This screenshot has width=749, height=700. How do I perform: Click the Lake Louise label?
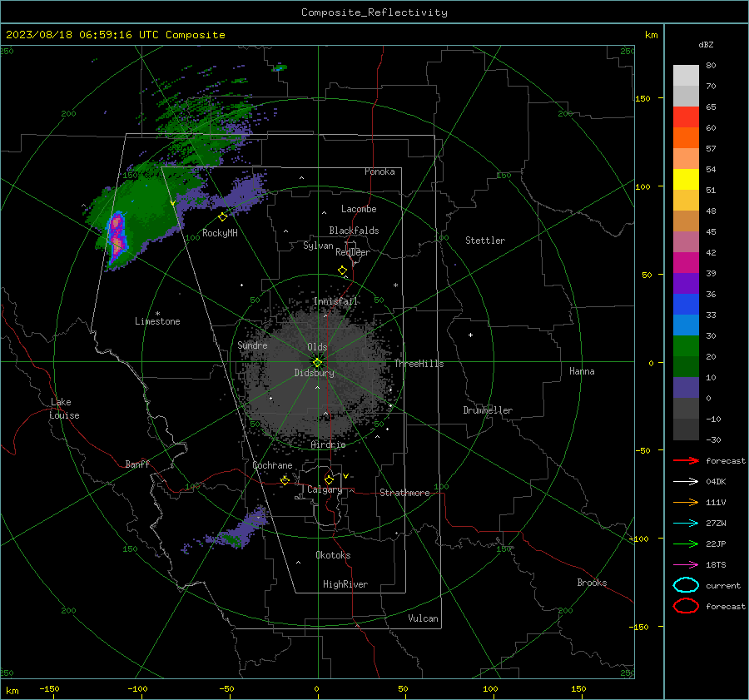[x=64, y=409]
